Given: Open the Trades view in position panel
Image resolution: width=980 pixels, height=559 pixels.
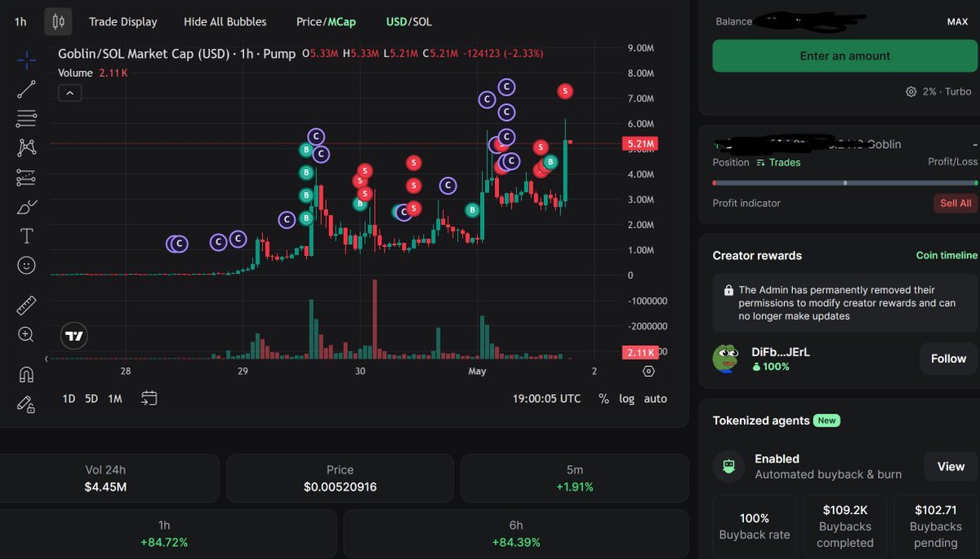Looking at the screenshot, I should [x=778, y=163].
